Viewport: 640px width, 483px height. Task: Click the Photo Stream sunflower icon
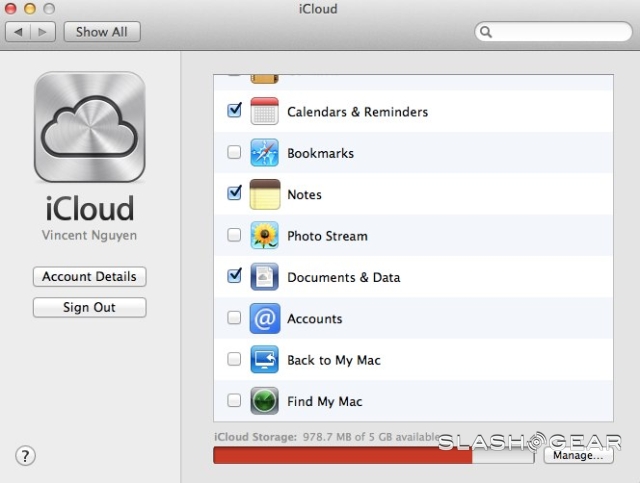(x=264, y=236)
